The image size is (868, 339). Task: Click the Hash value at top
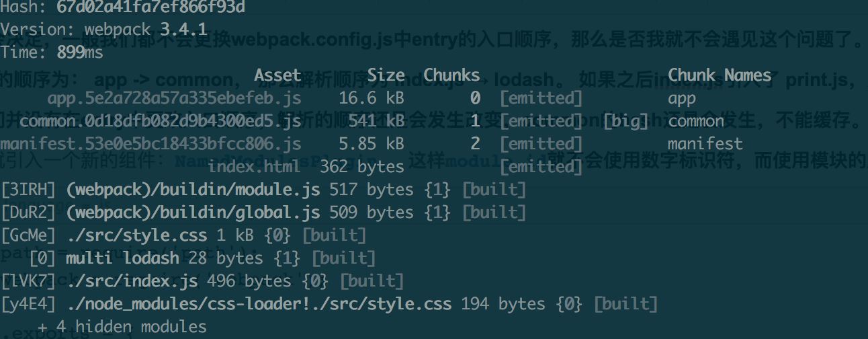pos(150,7)
